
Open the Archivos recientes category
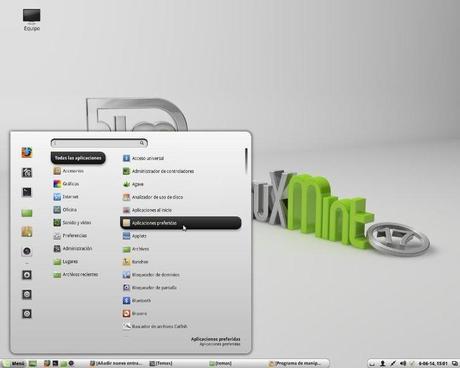76,274
